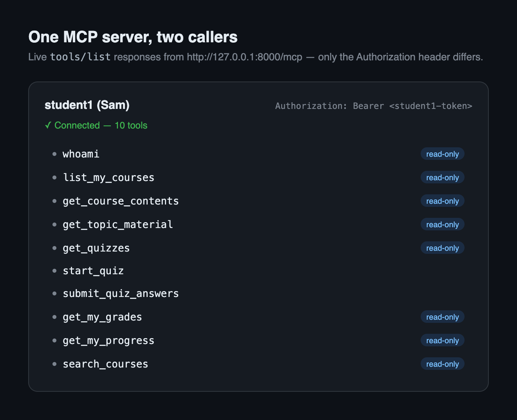The image size is (517, 420).
Task: Select the get_topic_material tool name
Action: (118, 224)
